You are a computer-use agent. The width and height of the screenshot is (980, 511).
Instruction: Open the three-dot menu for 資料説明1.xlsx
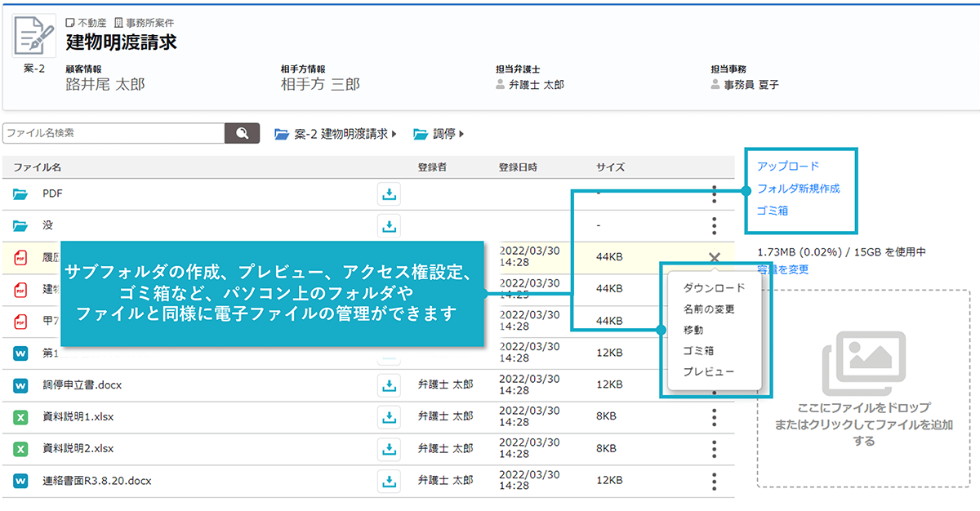(715, 417)
